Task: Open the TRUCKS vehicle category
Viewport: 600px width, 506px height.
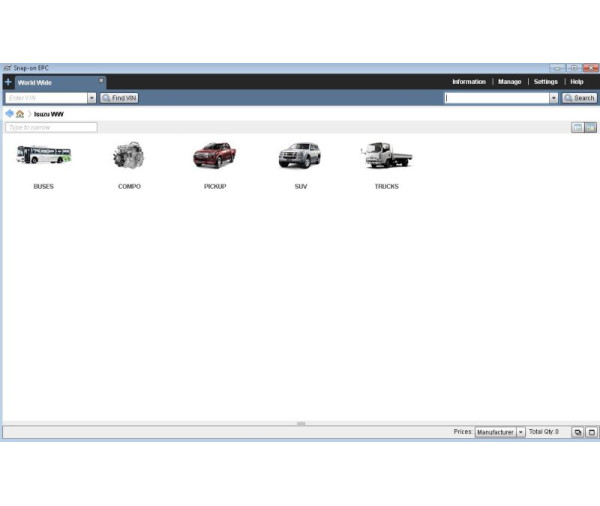Action: [386, 156]
